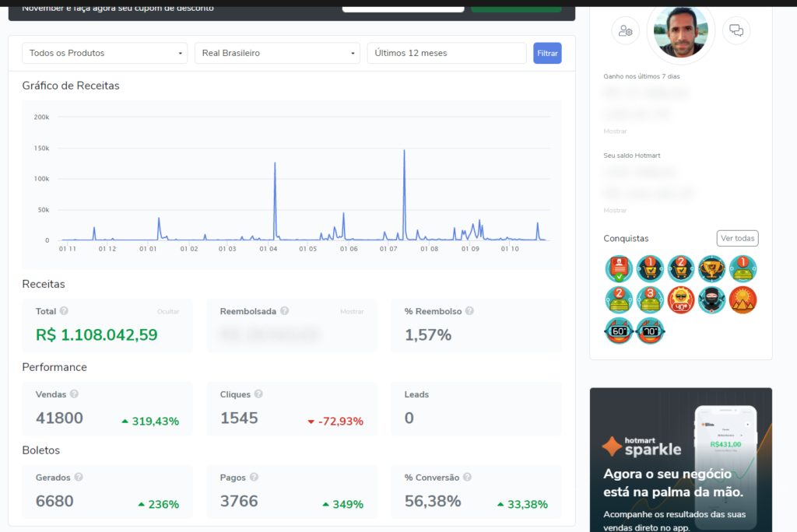This screenshot has height=532, width=797.
Task: Click the -72,93% clicks change indicator
Action: pyautogui.click(x=335, y=422)
